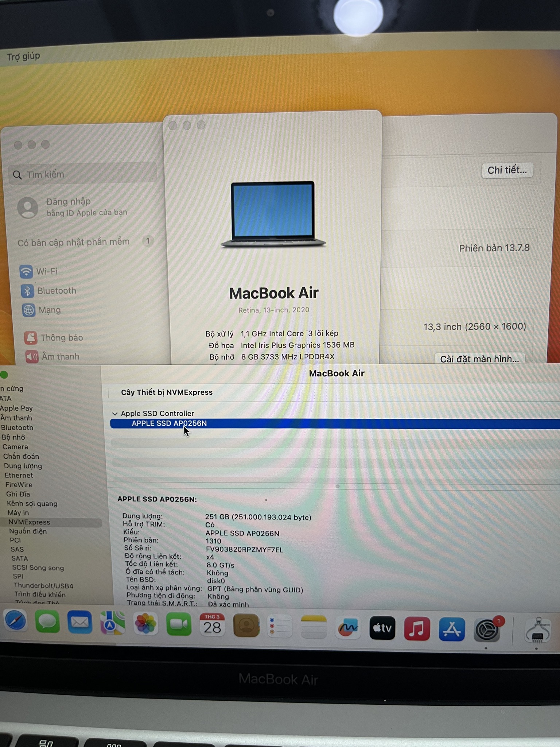Click serial number FV903820RPZMYF7EL

[245, 550]
